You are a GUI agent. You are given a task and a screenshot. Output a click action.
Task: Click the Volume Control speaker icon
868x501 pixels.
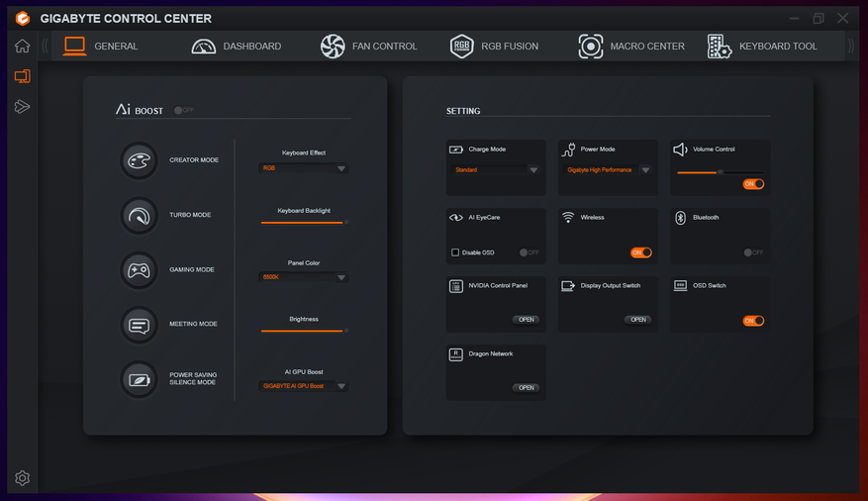[x=680, y=150]
